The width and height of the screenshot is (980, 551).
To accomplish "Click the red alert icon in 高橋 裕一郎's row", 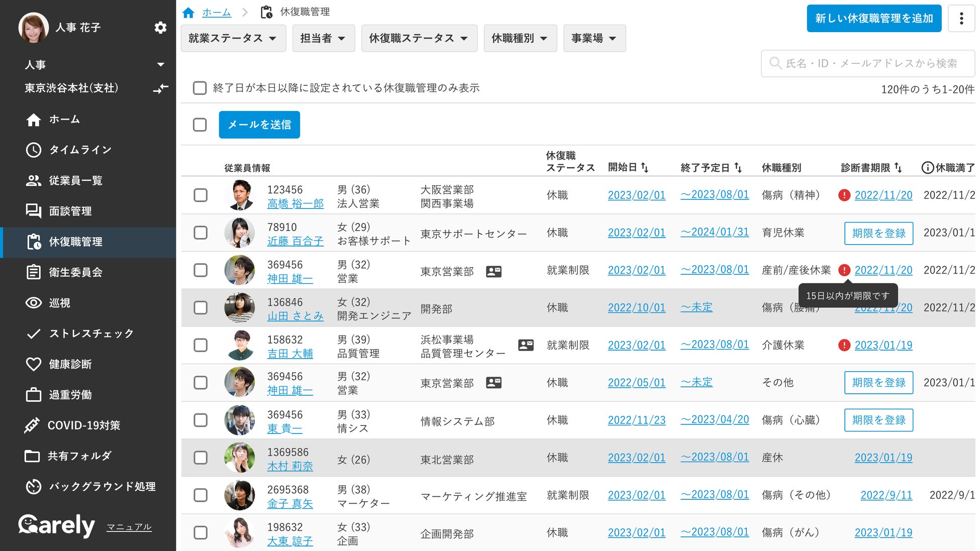I will [844, 195].
